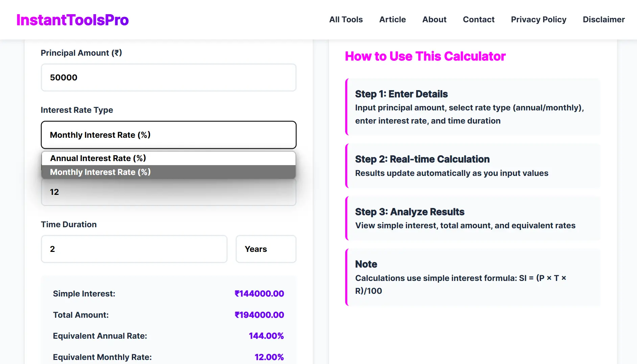
Task: Click the Equivalent Monthly Rate: label
Action: pos(102,357)
